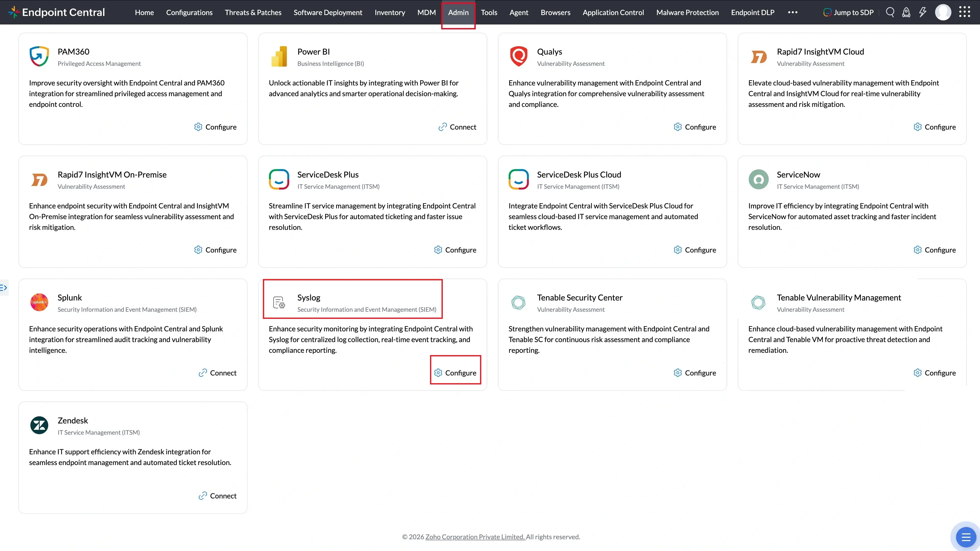Image resolution: width=980 pixels, height=551 pixels.
Task: Open the nine-dot apps grid
Action: pos(964,12)
